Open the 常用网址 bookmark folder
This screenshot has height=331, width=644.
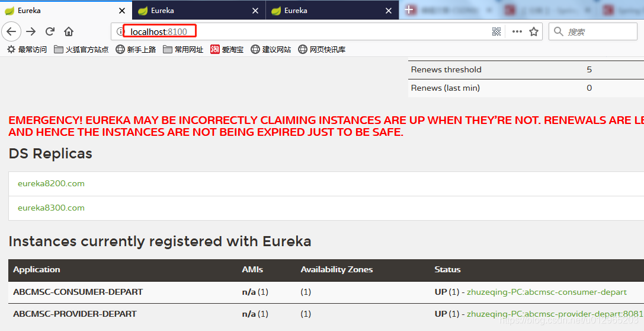pos(183,49)
